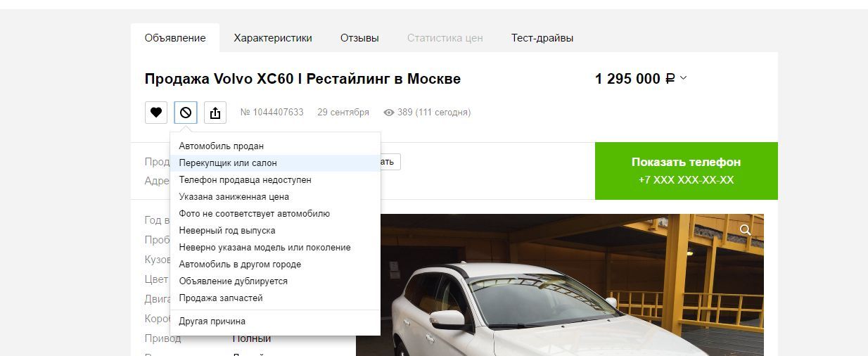Image resolution: width=868 pixels, height=356 pixels.
Task: Open the Характеристики tab
Action: coord(273,38)
